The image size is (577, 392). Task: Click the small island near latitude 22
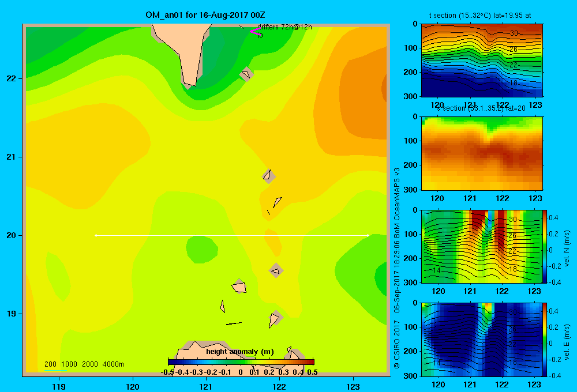(x=246, y=74)
